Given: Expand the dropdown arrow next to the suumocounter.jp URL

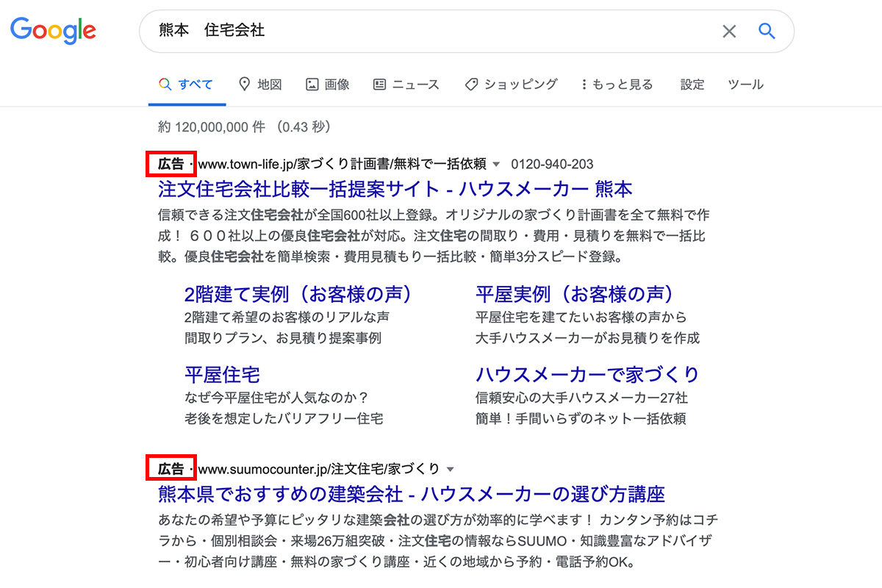Looking at the screenshot, I should point(451,469).
